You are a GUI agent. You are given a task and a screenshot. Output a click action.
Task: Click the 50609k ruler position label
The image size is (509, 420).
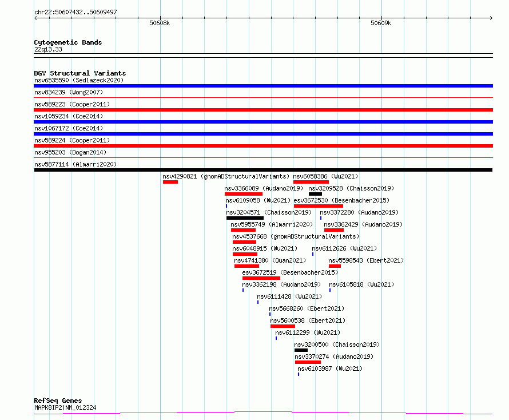click(381, 23)
